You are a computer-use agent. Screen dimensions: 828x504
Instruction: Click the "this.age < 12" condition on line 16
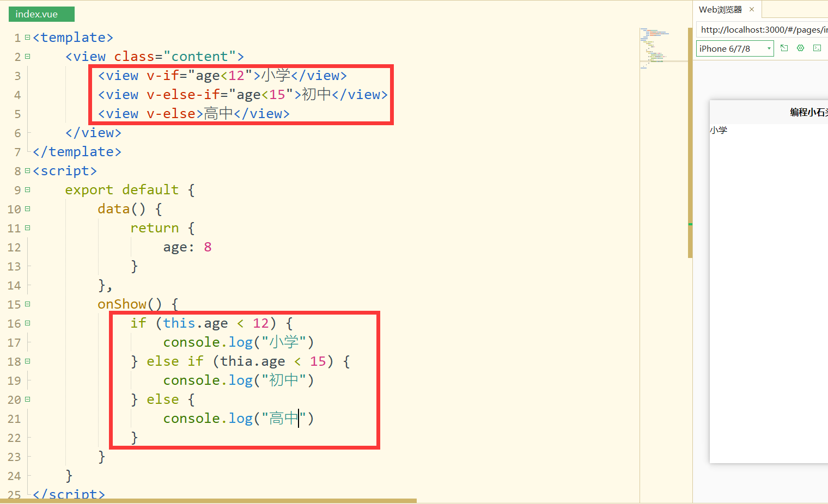point(216,323)
